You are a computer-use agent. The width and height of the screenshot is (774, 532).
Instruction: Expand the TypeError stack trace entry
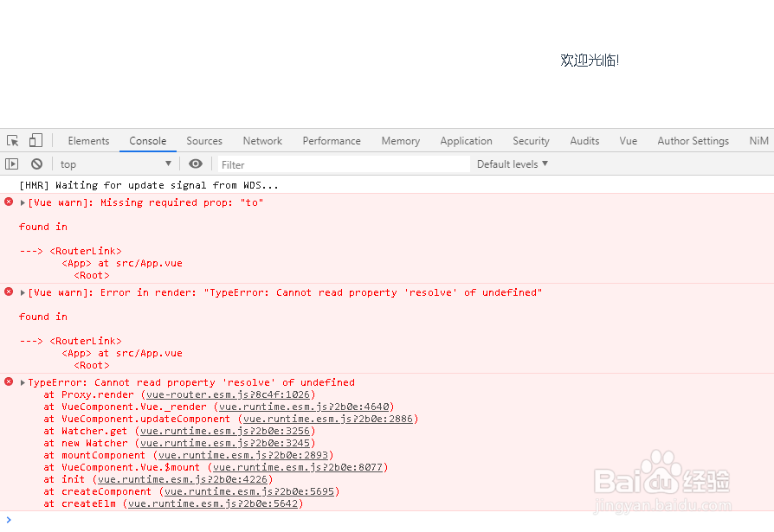(23, 382)
